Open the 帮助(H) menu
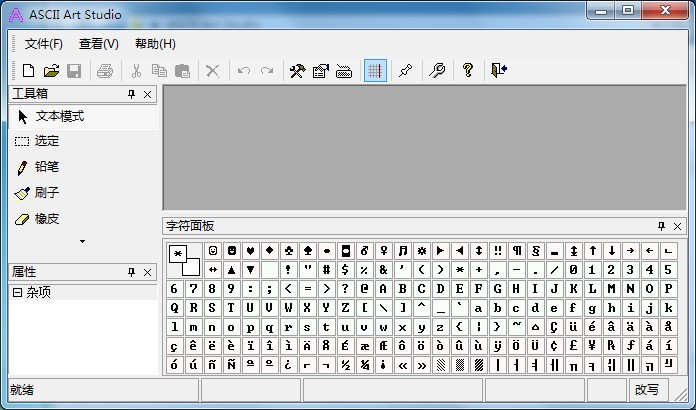Image resolution: width=696 pixels, height=410 pixels. pyautogui.click(x=155, y=44)
